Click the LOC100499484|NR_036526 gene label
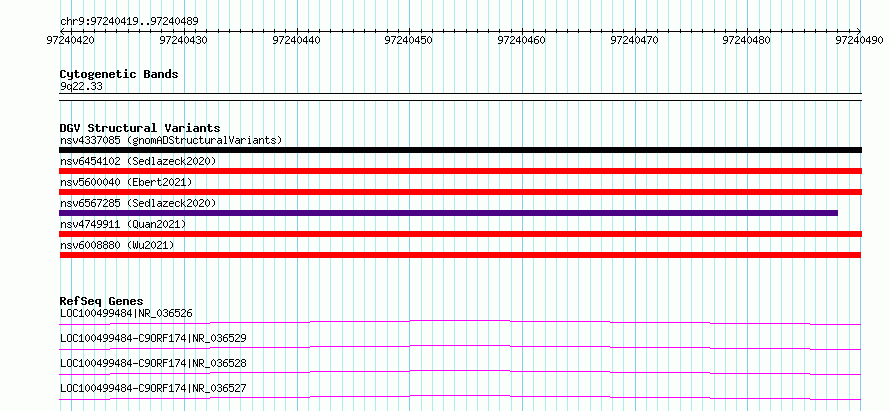This screenshot has height=411, width=890. (126, 313)
